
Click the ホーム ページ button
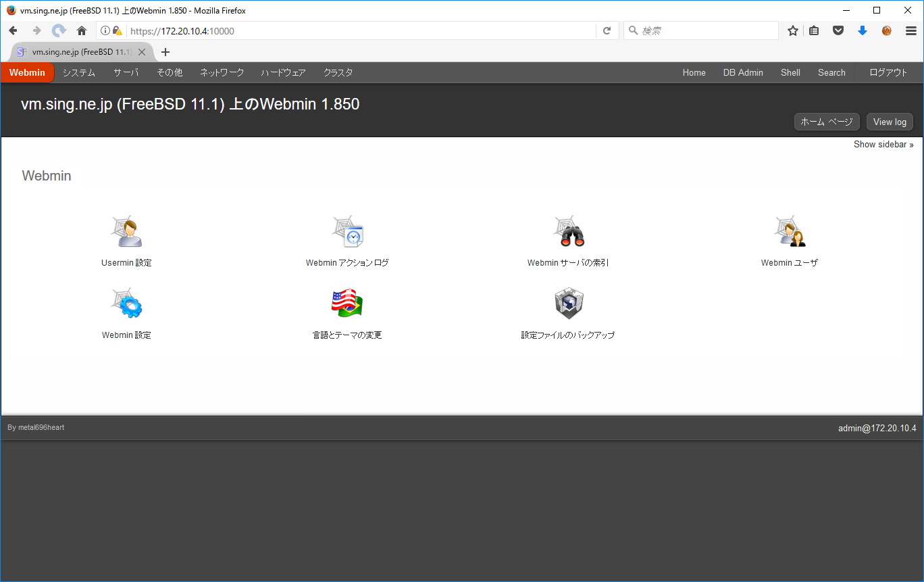[827, 122]
